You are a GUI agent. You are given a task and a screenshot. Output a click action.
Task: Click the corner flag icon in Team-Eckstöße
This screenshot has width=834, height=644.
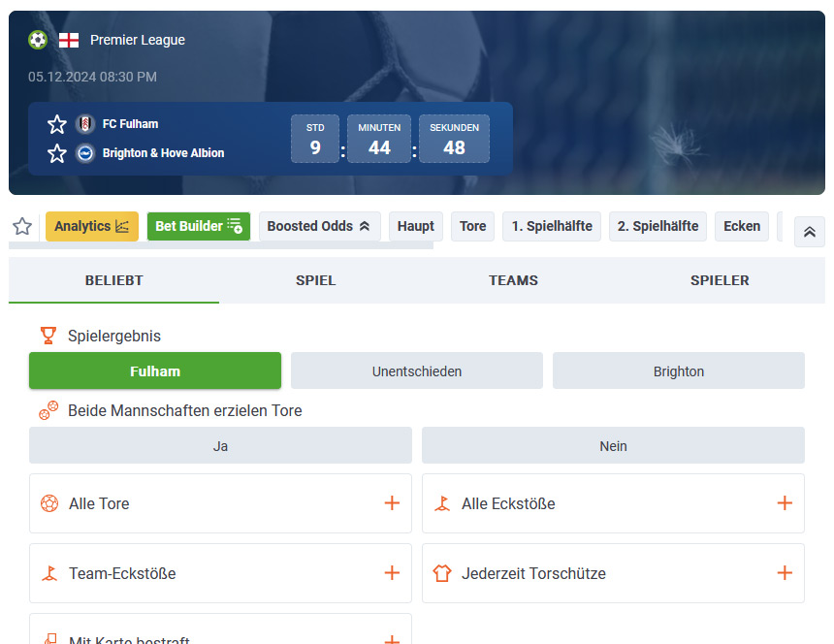(x=49, y=573)
